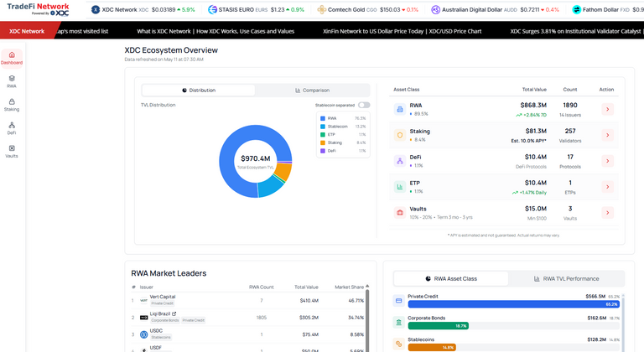644x352 pixels.
Task: Click the Corporate Bonds category icon
Action: [398, 323]
